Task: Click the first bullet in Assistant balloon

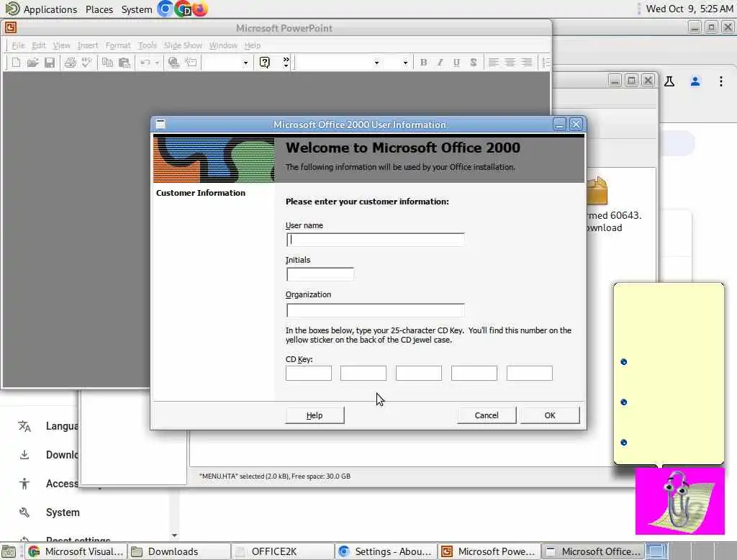Action: [624, 362]
